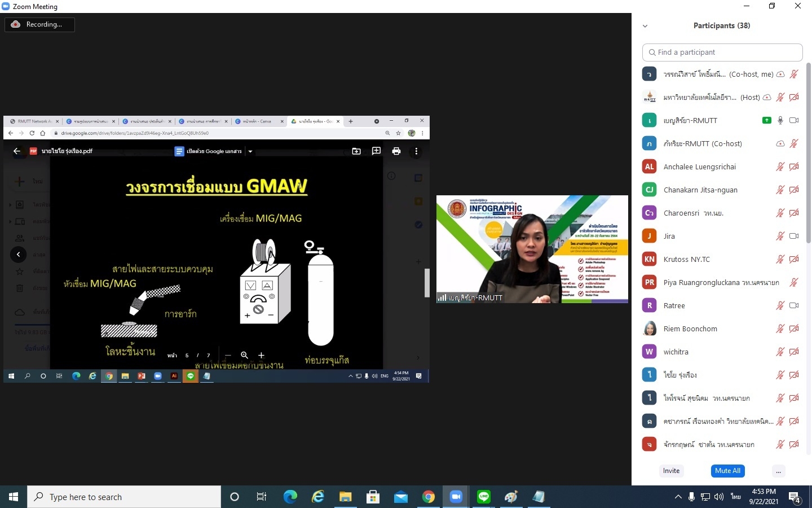Click the Mute All button
This screenshot has height=508, width=812.
click(x=727, y=471)
